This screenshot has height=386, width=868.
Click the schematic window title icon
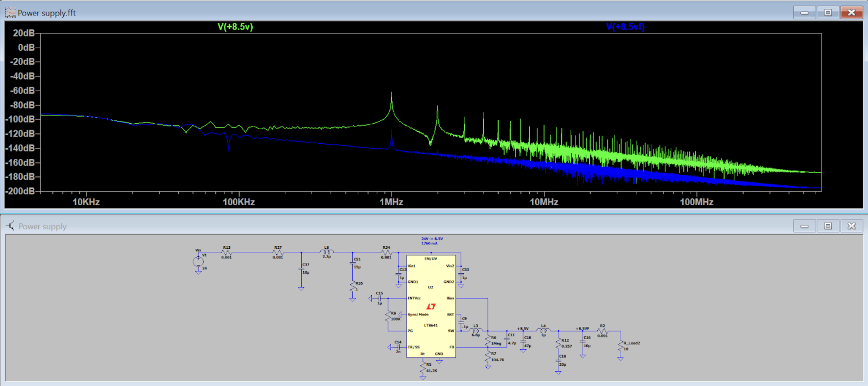coord(10,226)
